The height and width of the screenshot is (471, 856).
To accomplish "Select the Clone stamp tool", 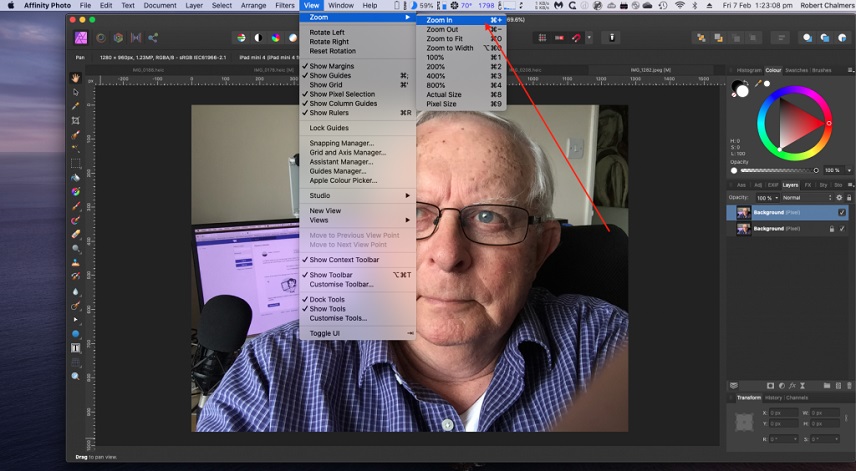I will (x=75, y=263).
